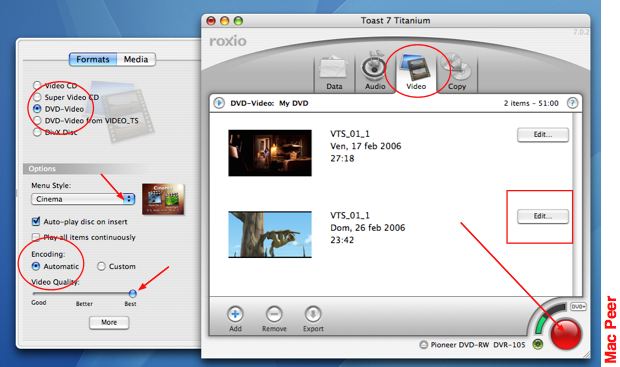This screenshot has width=620, height=367.
Task: Click the DVD disc type indicator
Action: pos(578,307)
